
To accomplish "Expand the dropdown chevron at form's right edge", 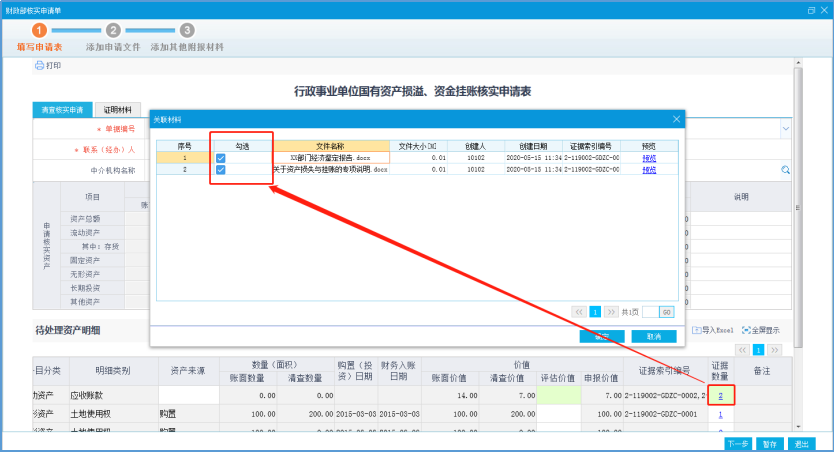I will [x=785, y=129].
